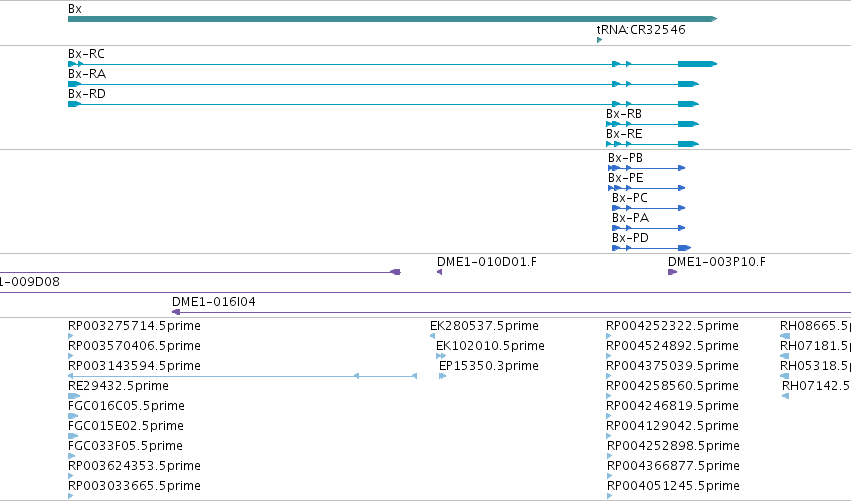Image resolution: width=851 pixels, height=501 pixels.
Task: Click the Bx gene label
Action: (x=75, y=9)
